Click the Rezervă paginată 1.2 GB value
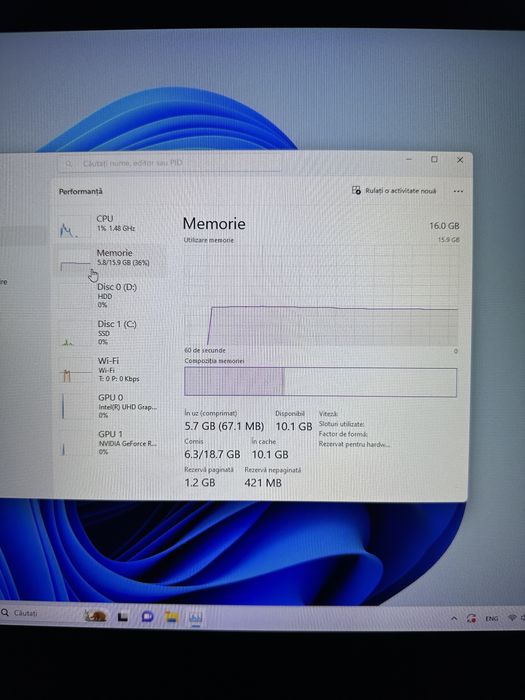This screenshot has height=700, width=525. coord(200,483)
